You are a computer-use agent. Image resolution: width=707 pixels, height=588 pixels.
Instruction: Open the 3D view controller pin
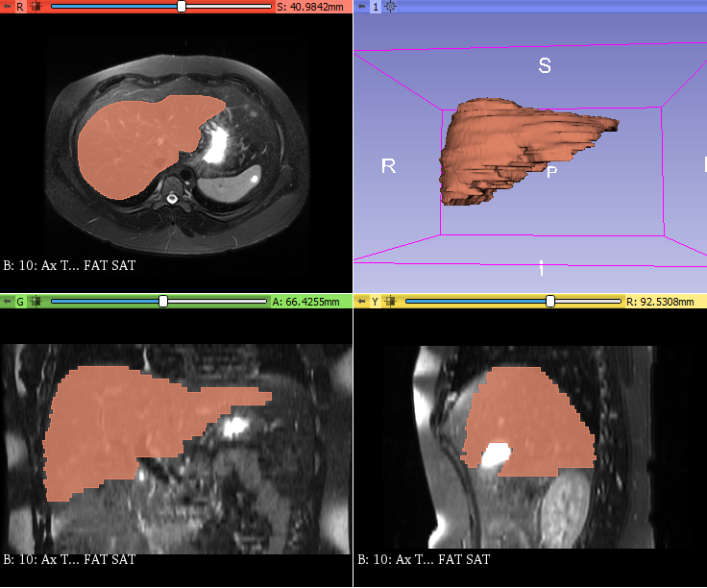pos(362,7)
